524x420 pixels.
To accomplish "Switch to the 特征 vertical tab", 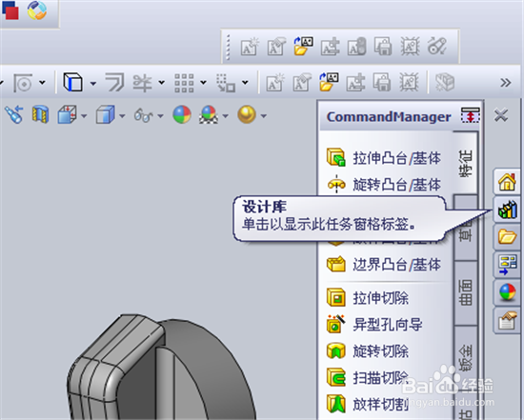I will [x=466, y=163].
